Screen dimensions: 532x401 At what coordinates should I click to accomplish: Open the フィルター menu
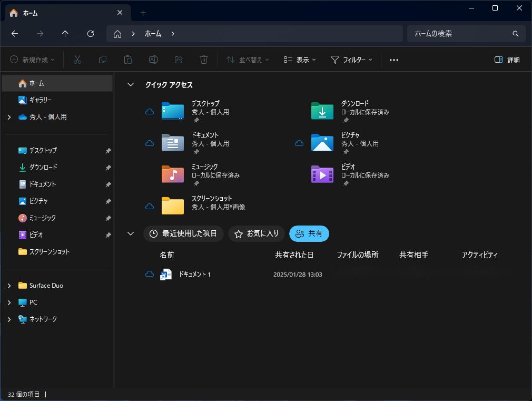click(352, 60)
